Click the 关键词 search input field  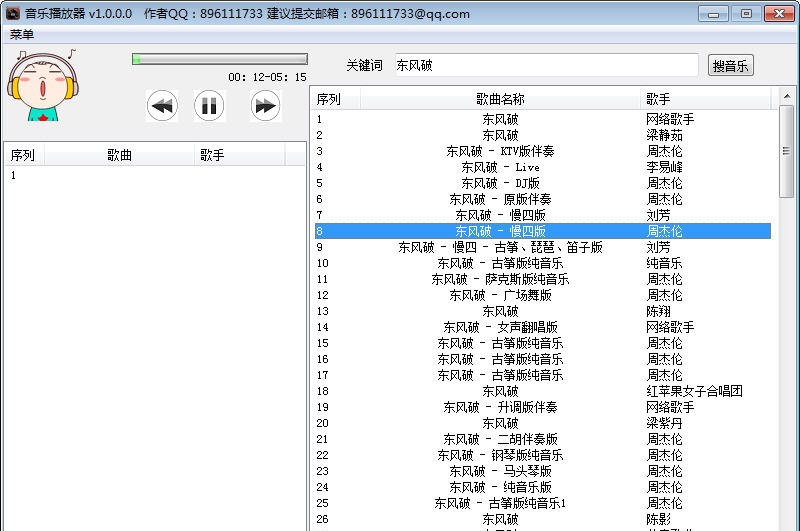coord(546,65)
